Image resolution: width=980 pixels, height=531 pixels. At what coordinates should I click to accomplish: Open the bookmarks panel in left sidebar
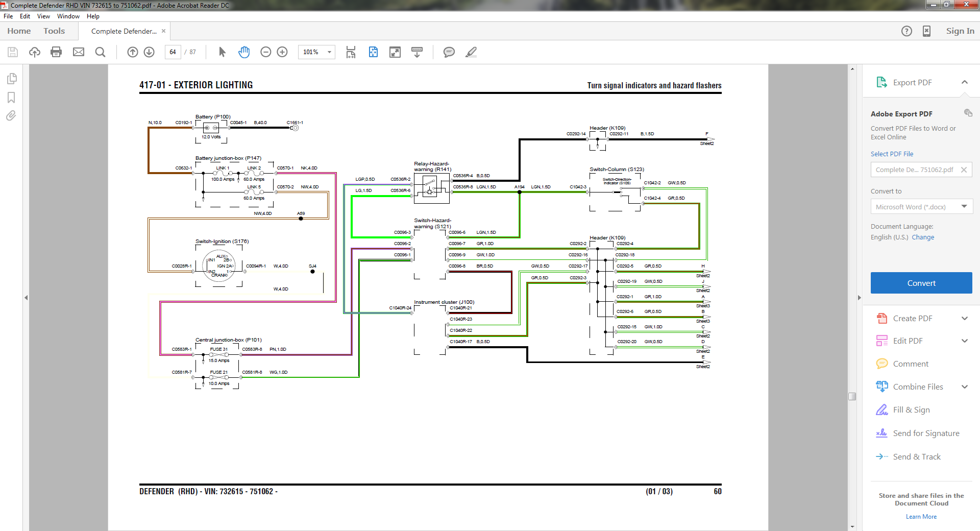11,98
